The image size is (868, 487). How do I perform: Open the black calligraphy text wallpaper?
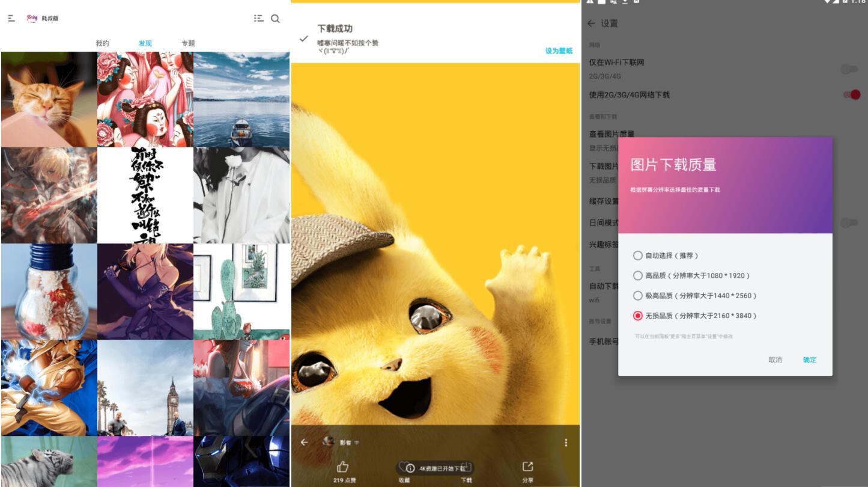pos(145,195)
